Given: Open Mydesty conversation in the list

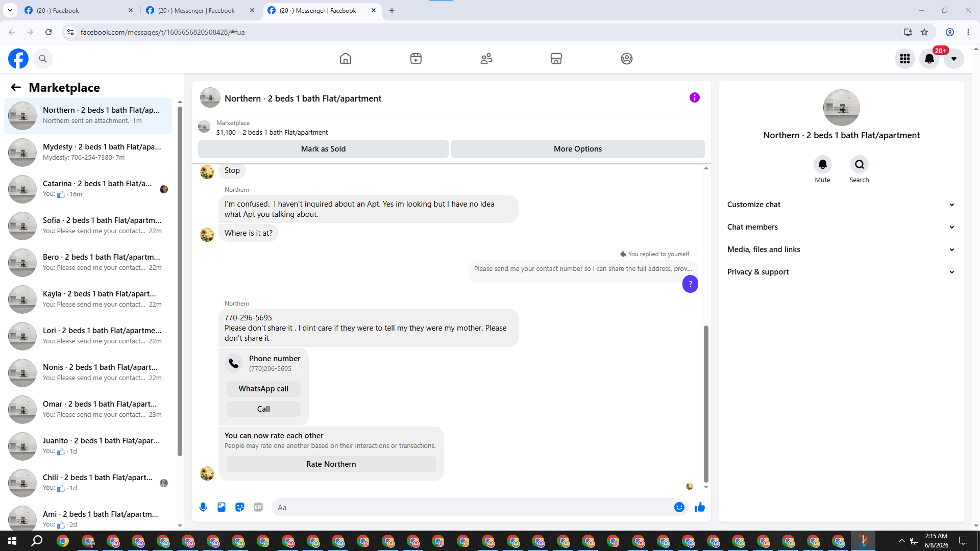Looking at the screenshot, I should (x=88, y=152).
